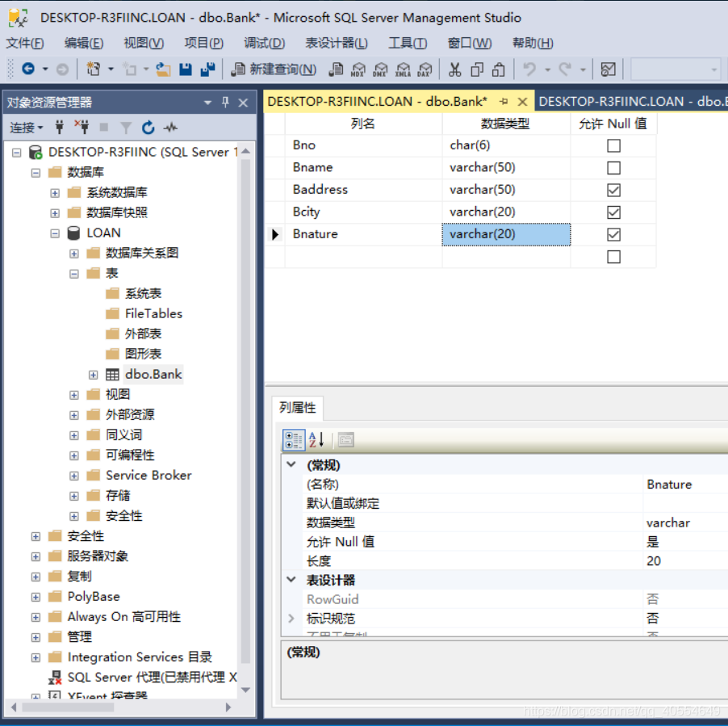Viewport: 728px width, 726px height.
Task: Pin the Object Explorer panel
Action: pyautogui.click(x=226, y=103)
